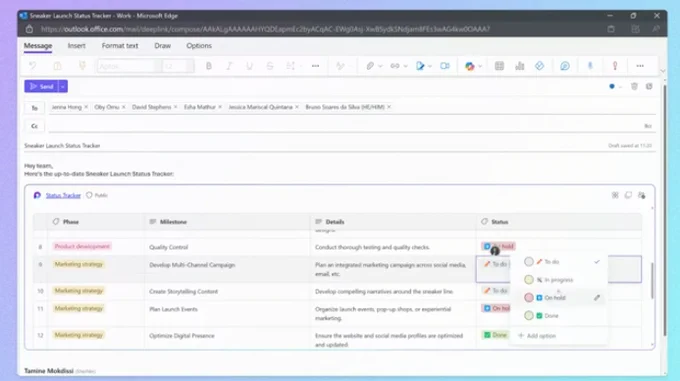The image size is (680, 381).
Task: Expand the Send options dropdown arrow
Action: pyautogui.click(x=63, y=86)
